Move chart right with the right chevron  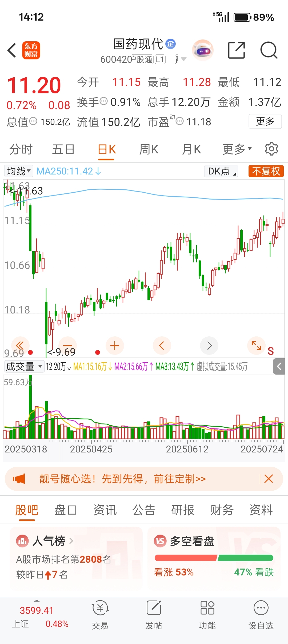click(x=209, y=345)
